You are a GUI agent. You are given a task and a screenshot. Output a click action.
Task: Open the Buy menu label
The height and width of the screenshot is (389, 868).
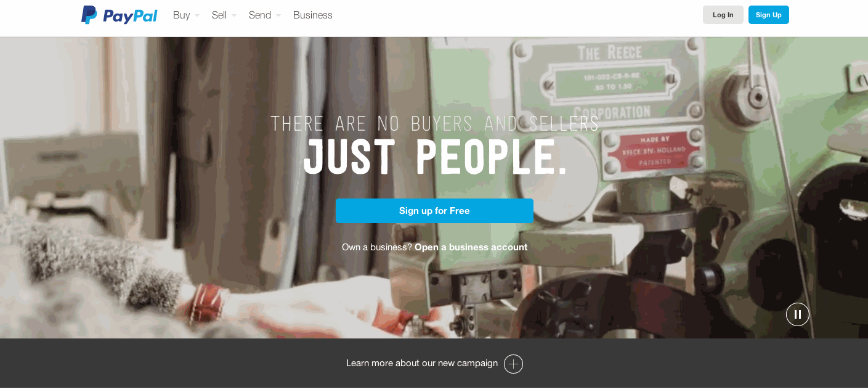(x=181, y=15)
